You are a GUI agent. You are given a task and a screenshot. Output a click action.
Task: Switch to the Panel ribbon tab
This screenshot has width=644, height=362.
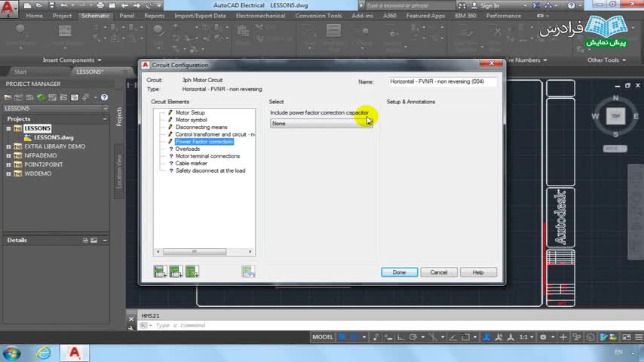127,16
